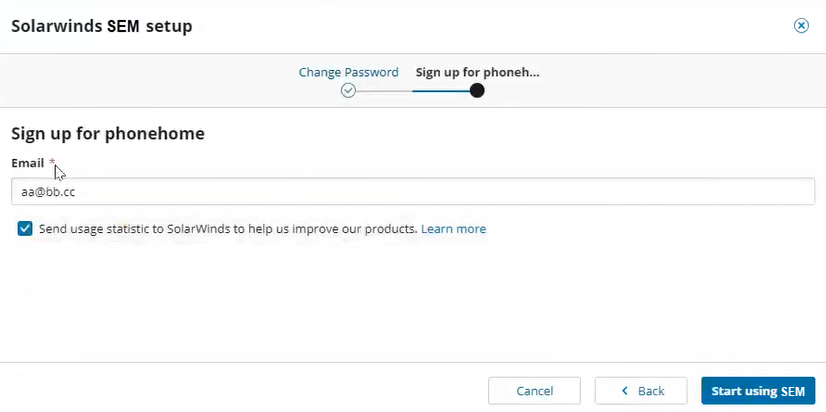Close the Solarwinds SEM setup dialog
826x412 pixels.
click(801, 26)
